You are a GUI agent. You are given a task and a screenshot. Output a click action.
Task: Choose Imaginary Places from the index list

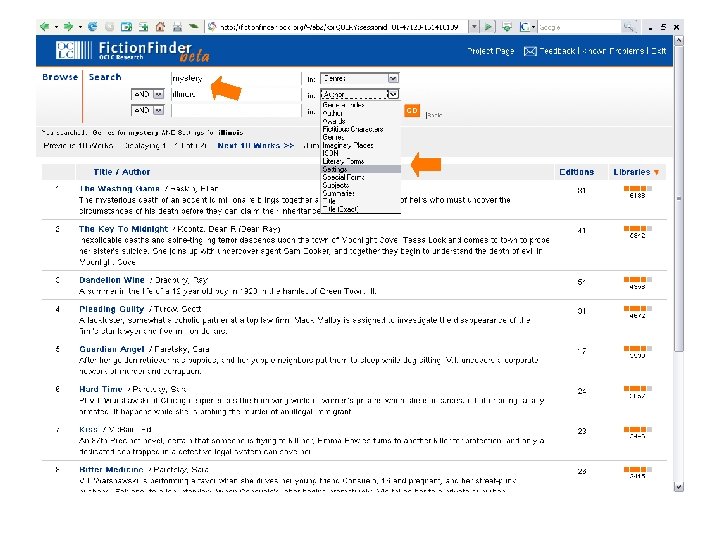point(360,146)
